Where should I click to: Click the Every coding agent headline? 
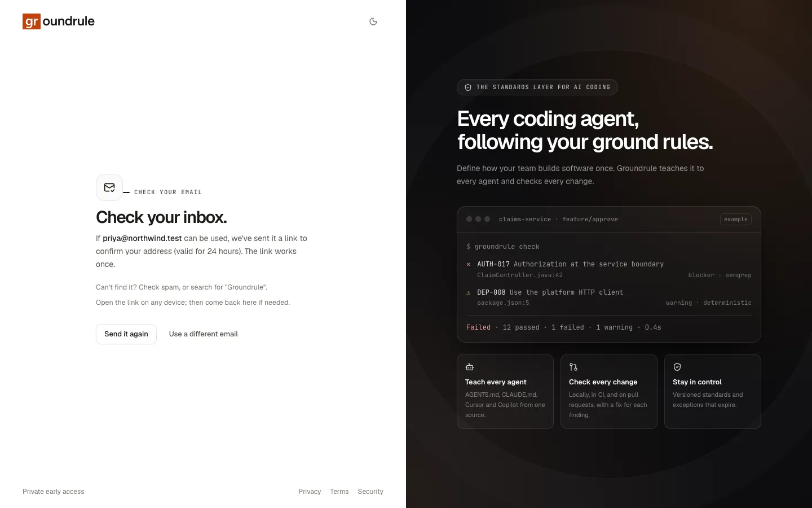[585, 130]
